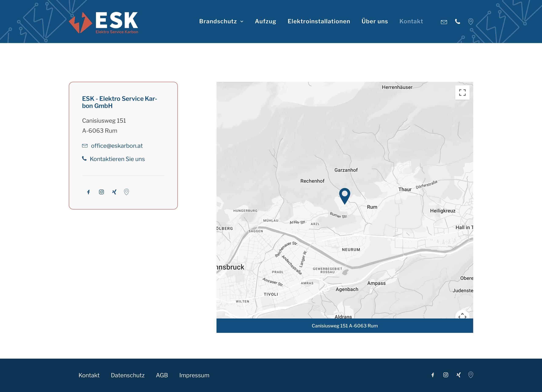This screenshot has width=542, height=392.
Task: Click the blue map marker pin
Action: coord(345,196)
